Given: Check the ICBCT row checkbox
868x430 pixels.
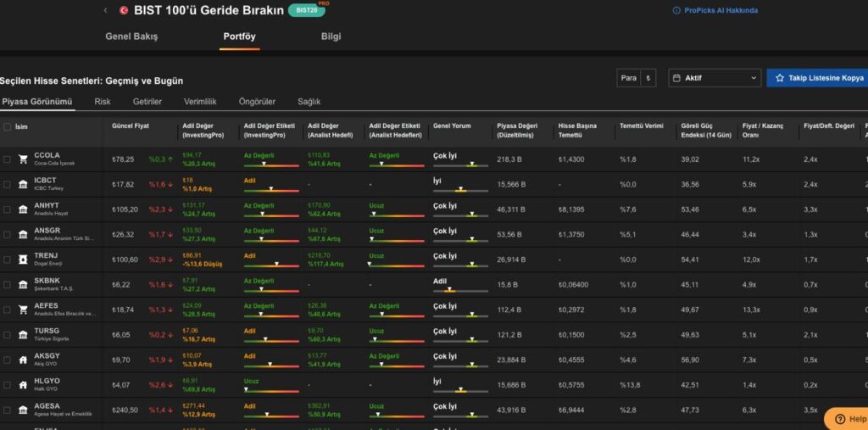Looking at the screenshot, I should pos(7,184).
